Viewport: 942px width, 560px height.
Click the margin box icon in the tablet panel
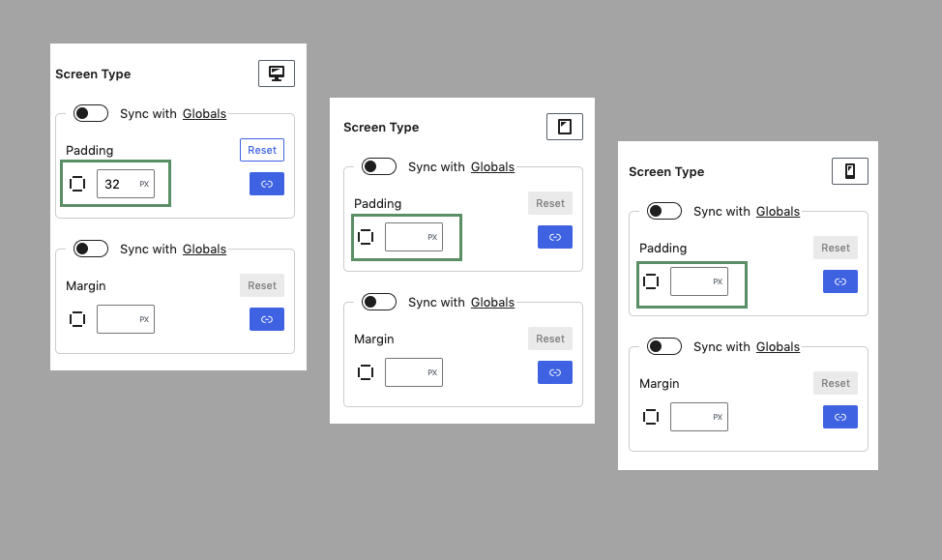point(366,371)
